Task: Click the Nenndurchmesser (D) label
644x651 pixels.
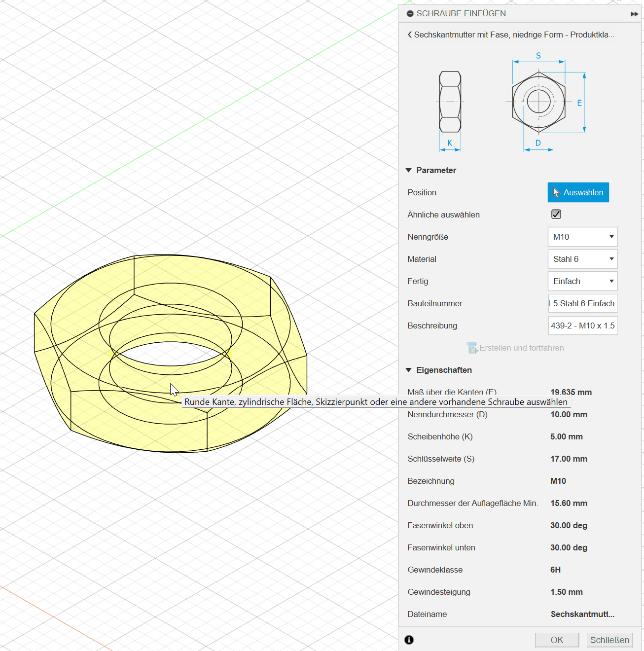Action: (x=447, y=414)
